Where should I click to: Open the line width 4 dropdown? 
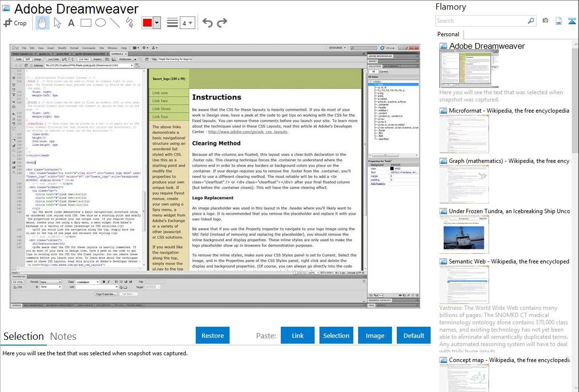pyautogui.click(x=187, y=23)
